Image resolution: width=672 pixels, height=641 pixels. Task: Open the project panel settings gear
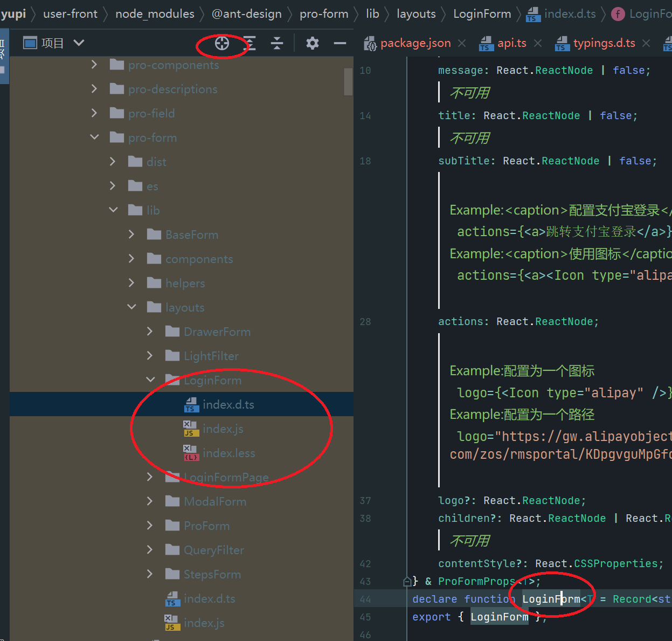click(312, 43)
